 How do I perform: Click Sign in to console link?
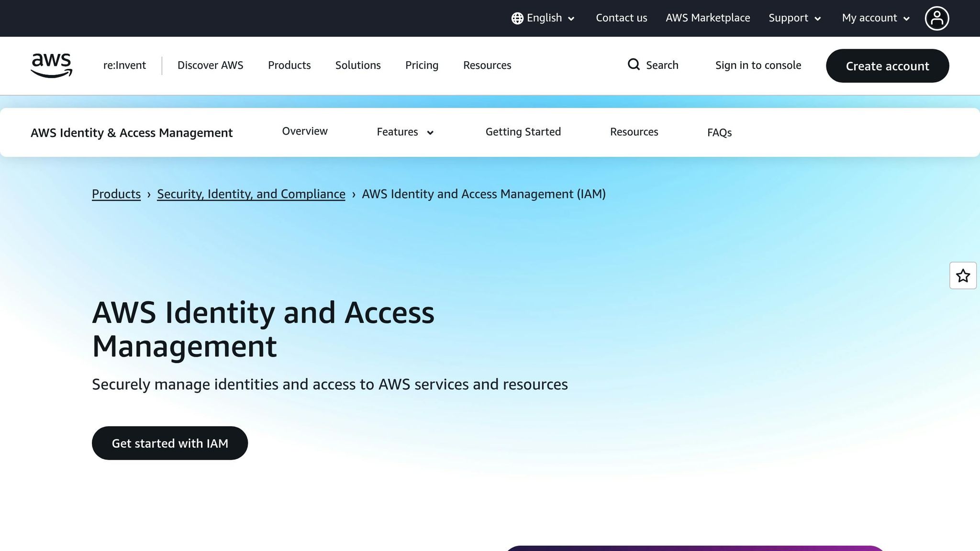tap(758, 65)
